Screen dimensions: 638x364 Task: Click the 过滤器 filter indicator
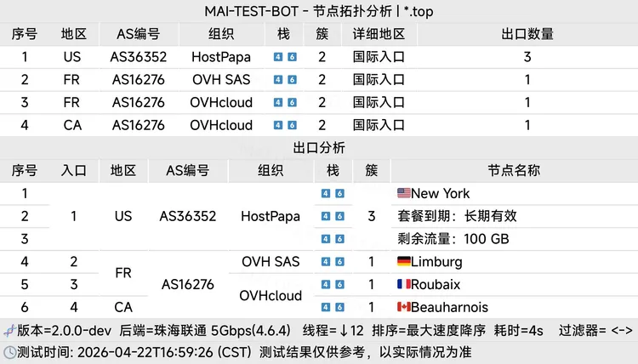point(595,330)
